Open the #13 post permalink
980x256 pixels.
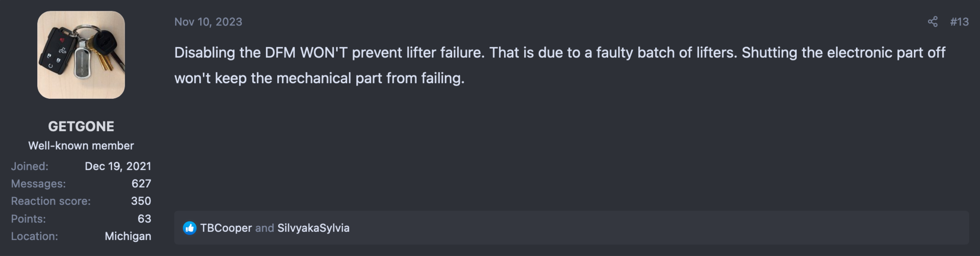click(x=959, y=22)
